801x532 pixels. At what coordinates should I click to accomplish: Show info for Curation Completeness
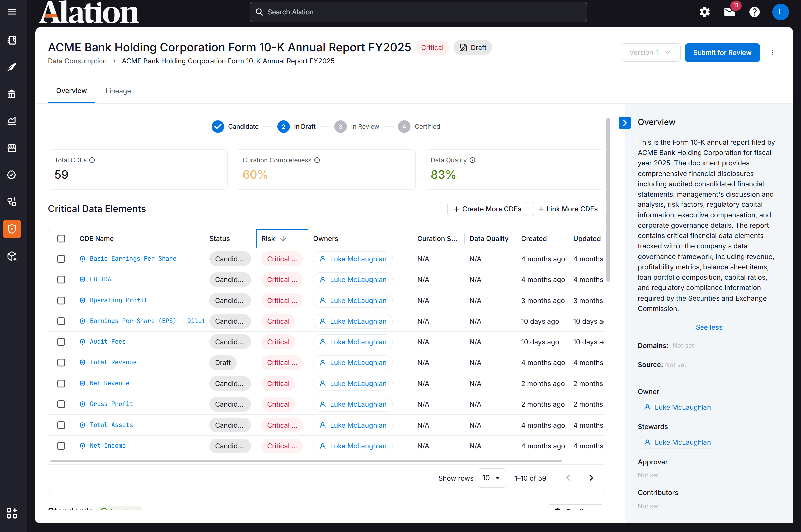[x=317, y=160]
